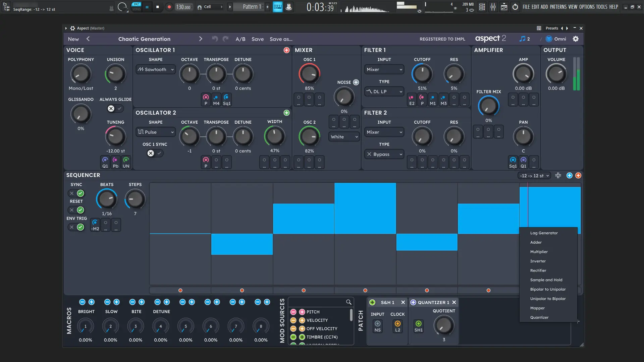The height and width of the screenshot is (362, 644).
Task: Toggle the Osc 1 Sync switch
Action: click(155, 153)
